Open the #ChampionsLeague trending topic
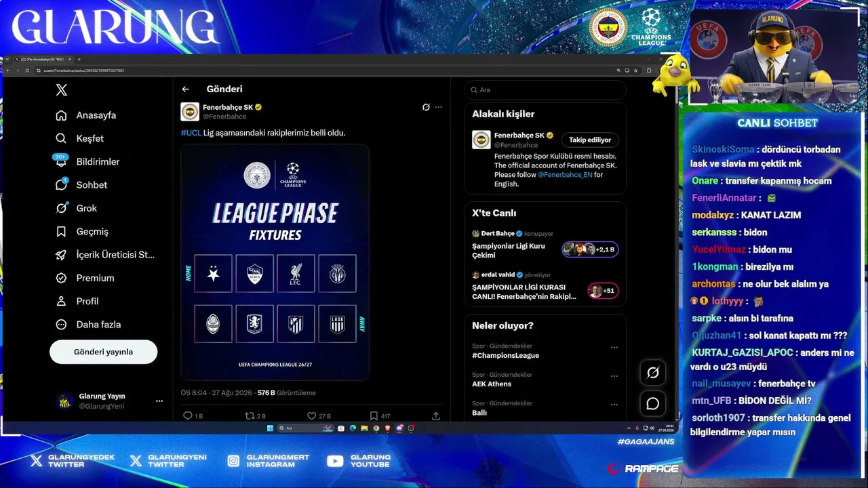Image resolution: width=868 pixels, height=488 pixels. (506, 355)
